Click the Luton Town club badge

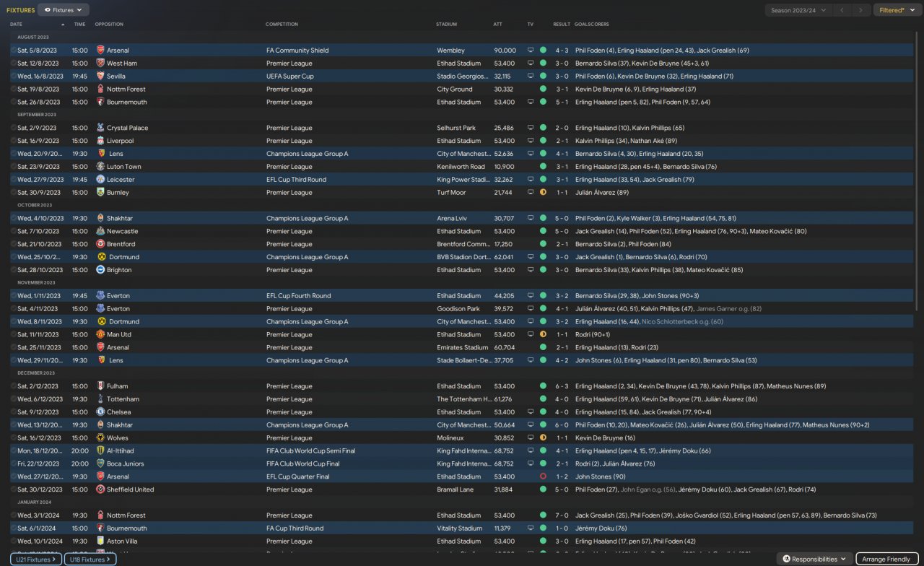pyautogui.click(x=100, y=167)
